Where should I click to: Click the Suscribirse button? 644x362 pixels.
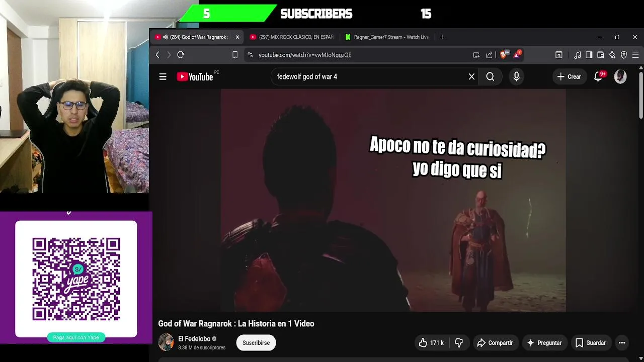pos(256,343)
